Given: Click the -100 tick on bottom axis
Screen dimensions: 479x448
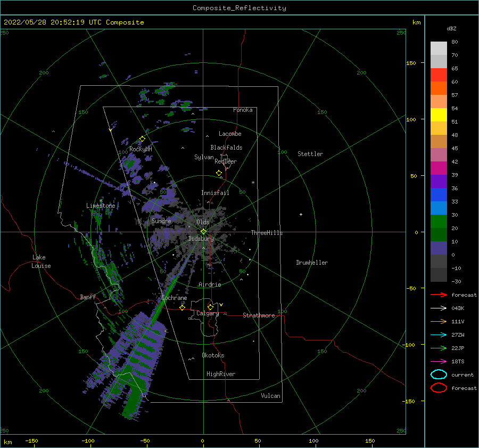Looking at the screenshot, I should click(x=88, y=441).
